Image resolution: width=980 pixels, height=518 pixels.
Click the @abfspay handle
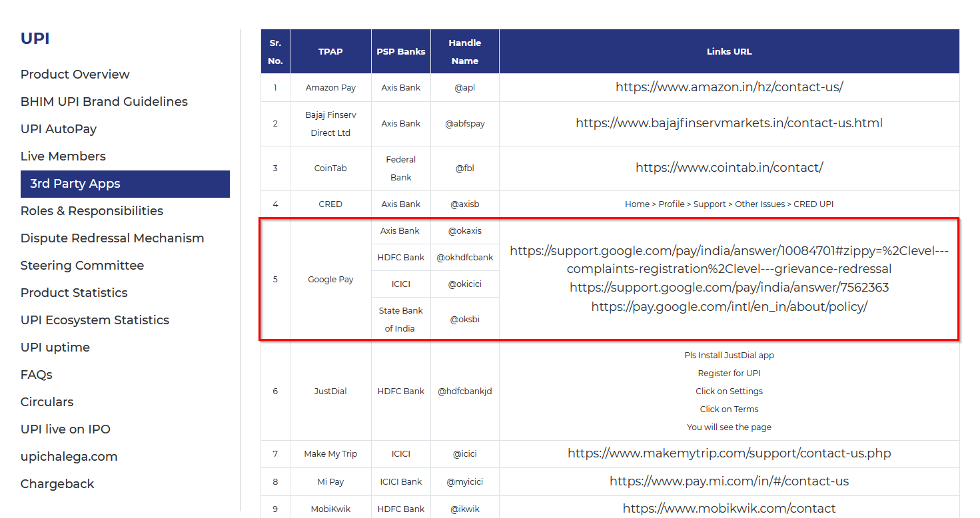(x=465, y=124)
